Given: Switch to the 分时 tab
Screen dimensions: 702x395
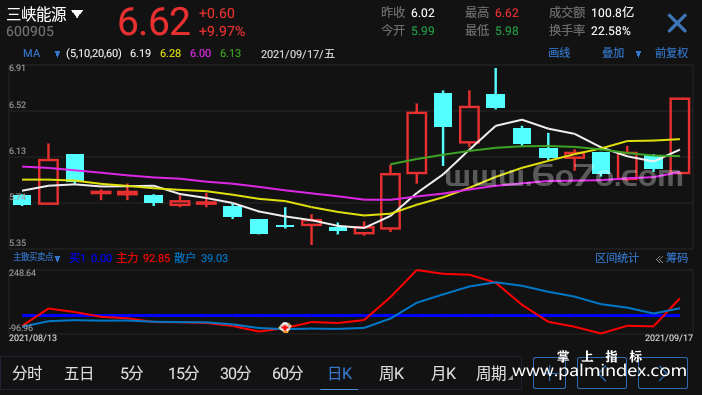Looking at the screenshot, I should pos(27,373).
